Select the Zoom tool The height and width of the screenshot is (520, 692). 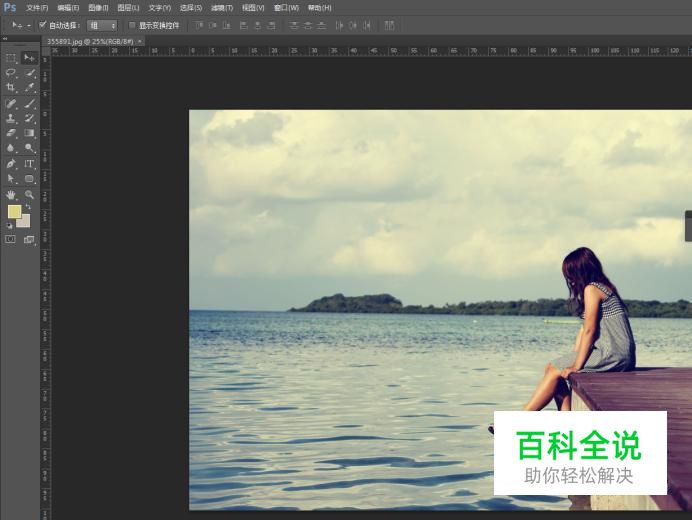pyautogui.click(x=29, y=195)
